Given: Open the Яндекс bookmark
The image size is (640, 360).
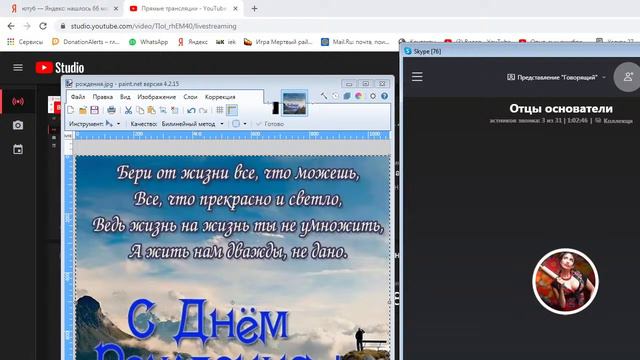Looking at the screenshot, I should click(x=193, y=42).
